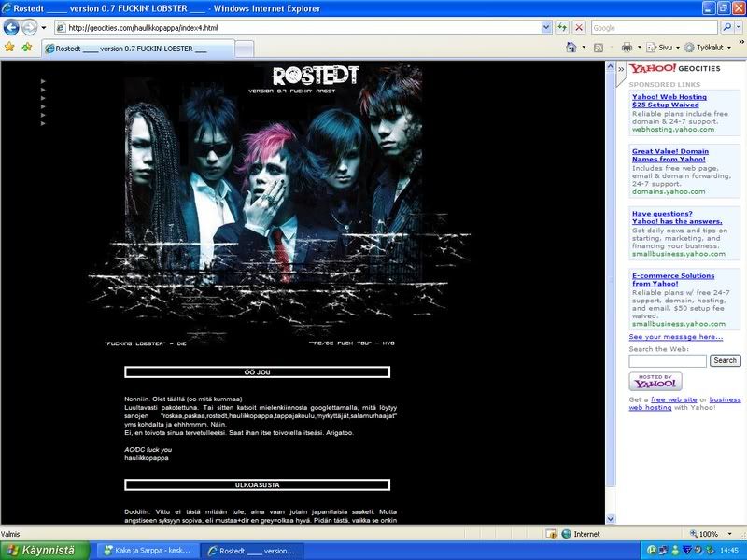The image size is (747, 560).
Task: Expand the address bar history dropdown
Action: pyautogui.click(x=546, y=28)
